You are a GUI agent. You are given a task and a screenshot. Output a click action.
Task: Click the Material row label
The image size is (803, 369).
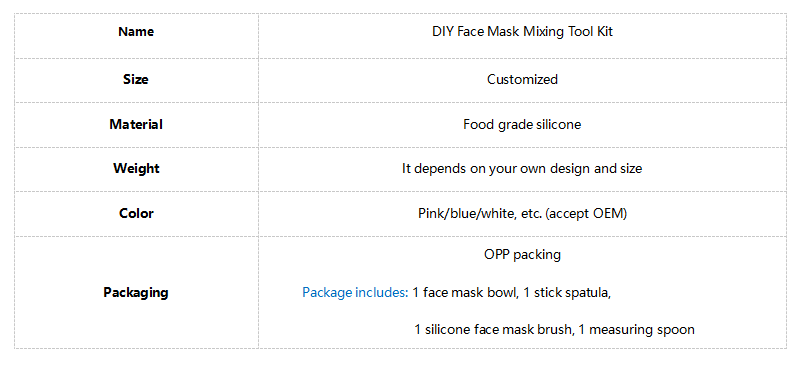[x=136, y=124]
